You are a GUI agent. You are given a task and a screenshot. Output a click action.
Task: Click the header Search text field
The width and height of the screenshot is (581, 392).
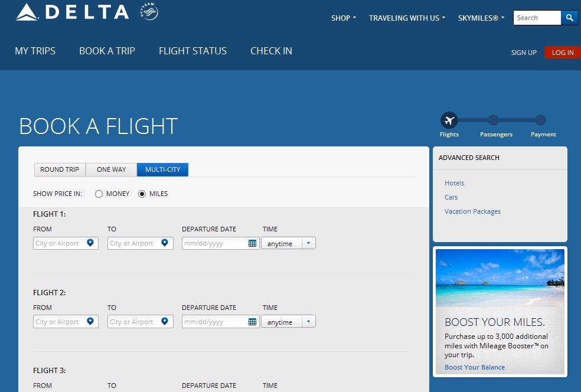(x=537, y=18)
